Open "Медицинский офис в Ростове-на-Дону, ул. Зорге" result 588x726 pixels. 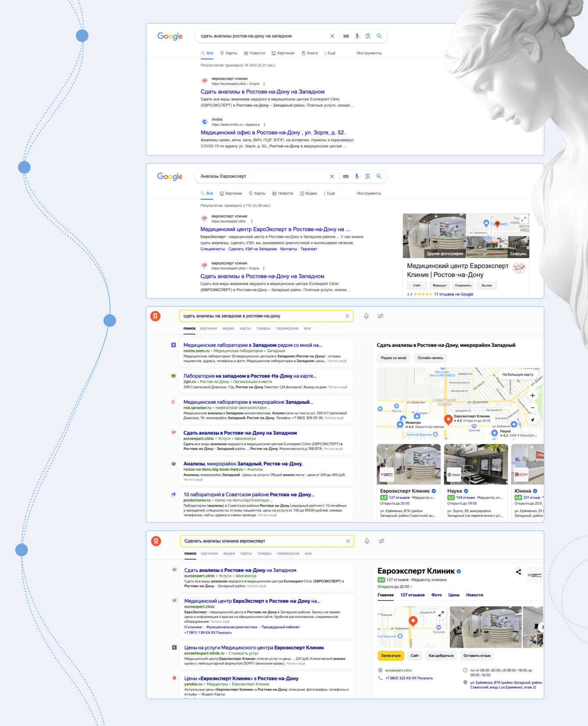273,133
